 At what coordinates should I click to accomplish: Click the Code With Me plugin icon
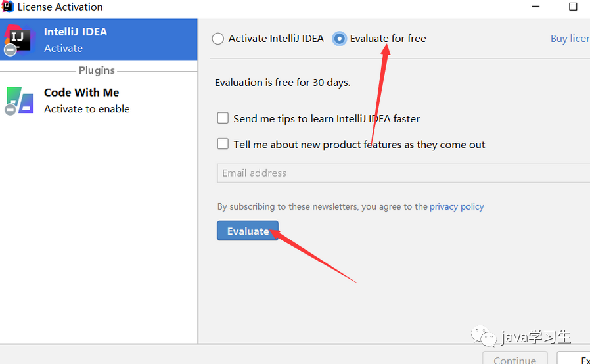click(x=20, y=100)
